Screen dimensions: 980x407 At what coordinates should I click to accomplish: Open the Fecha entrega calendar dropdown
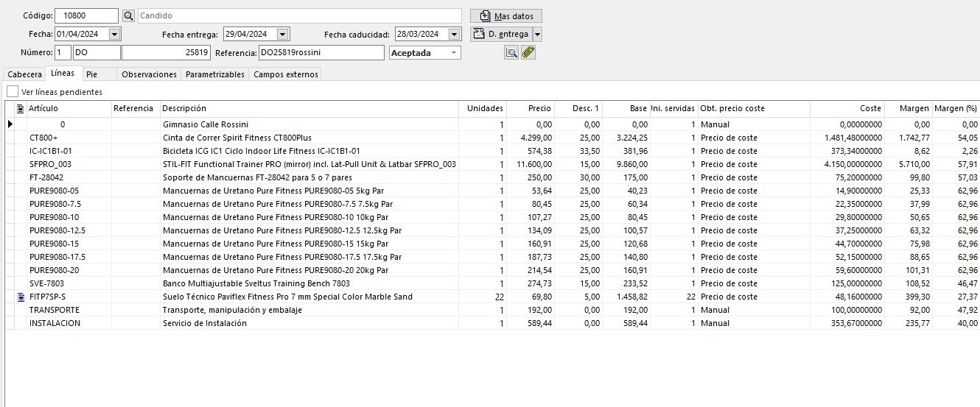[x=282, y=34]
